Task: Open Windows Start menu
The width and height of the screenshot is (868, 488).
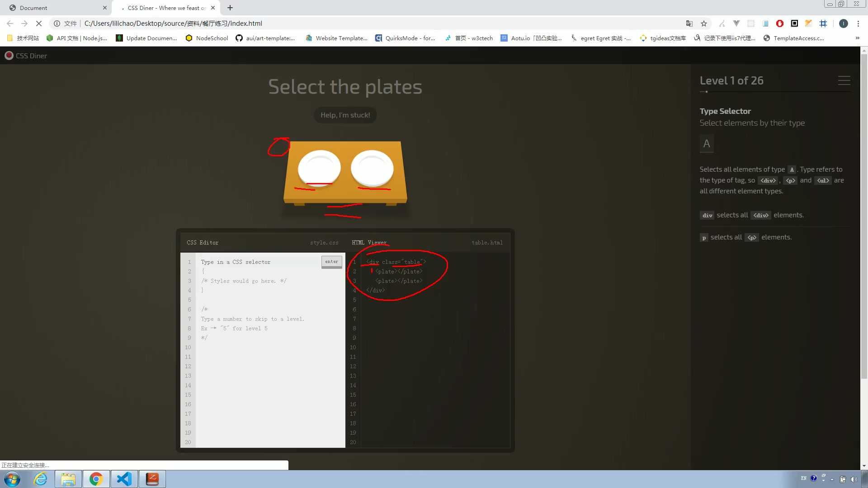Action: [x=12, y=479]
